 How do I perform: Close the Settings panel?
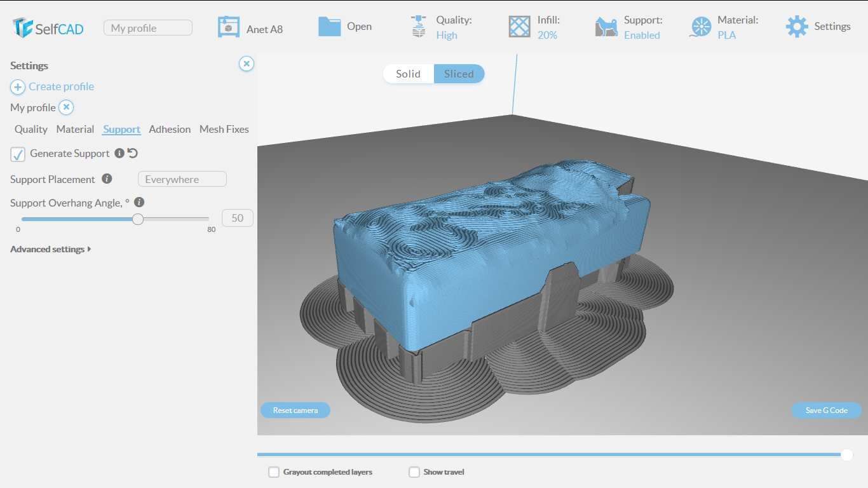click(x=247, y=64)
